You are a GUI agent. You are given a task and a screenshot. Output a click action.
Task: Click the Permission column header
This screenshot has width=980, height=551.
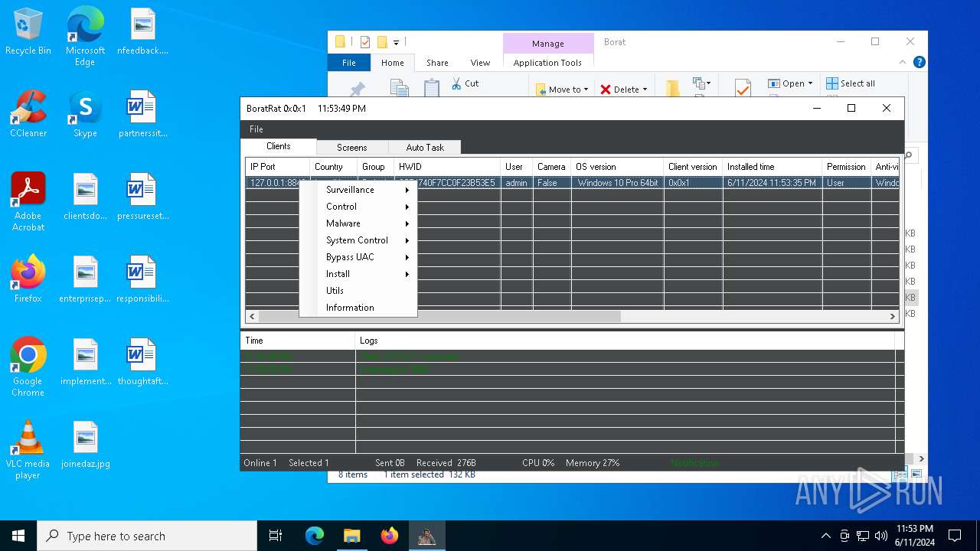click(x=846, y=167)
